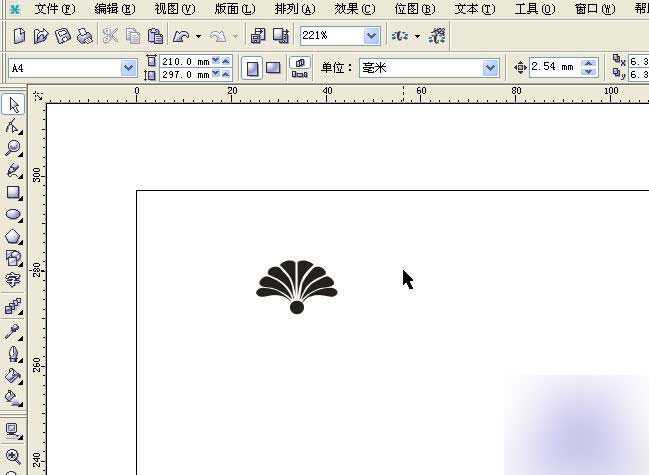Open the zoom level 221% dropdown
The image size is (649, 475).
[x=372, y=36]
